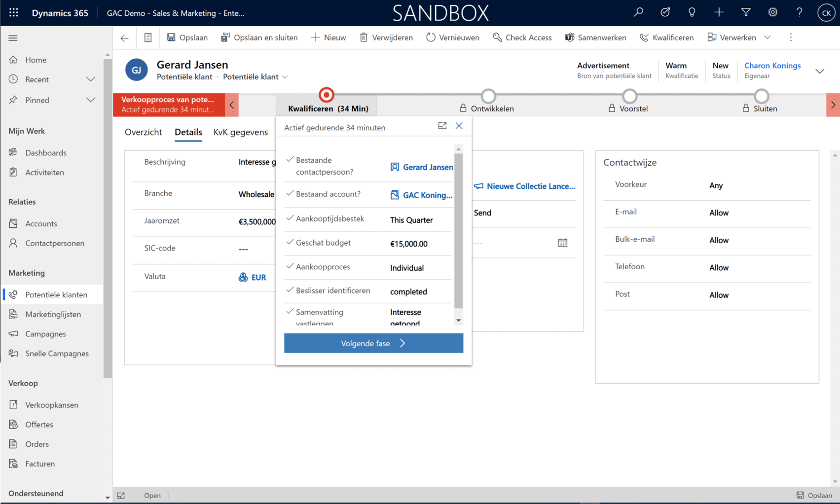Open the calendar date picker icon
This screenshot has height=504, width=840.
coord(562,243)
